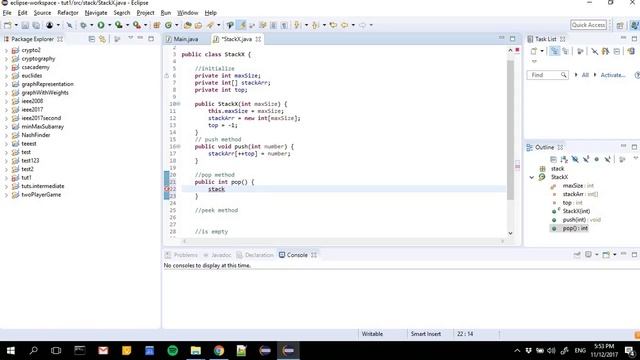Viewport: 640px width, 360px height.
Task: Collapse the StackX class node in Outline
Action: (x=532, y=177)
